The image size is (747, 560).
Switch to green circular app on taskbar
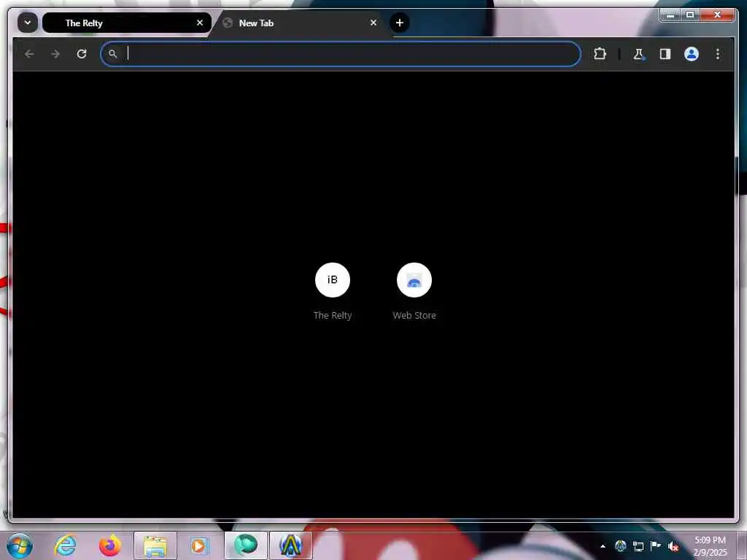click(x=246, y=545)
